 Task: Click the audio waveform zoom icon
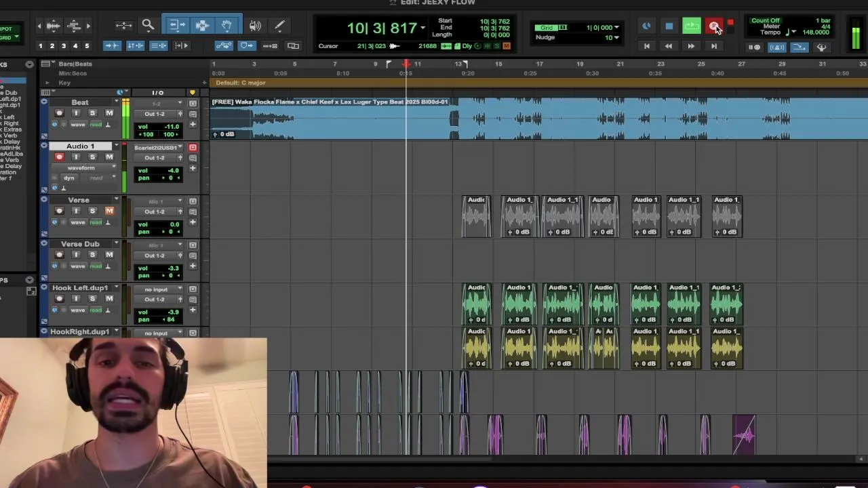coord(53,26)
